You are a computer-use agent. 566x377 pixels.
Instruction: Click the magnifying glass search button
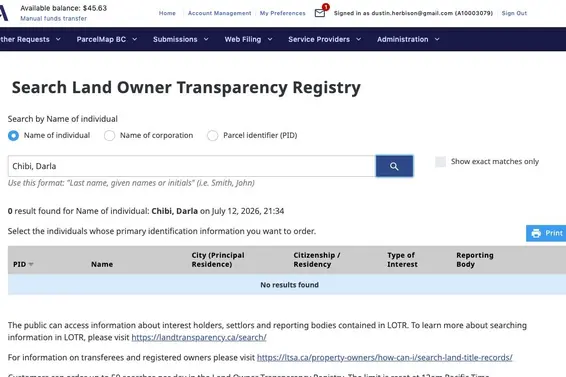point(394,166)
